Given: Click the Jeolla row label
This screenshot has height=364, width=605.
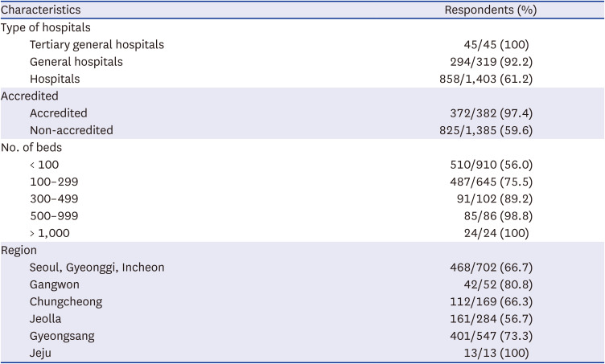Looking at the screenshot, I should point(45,319).
